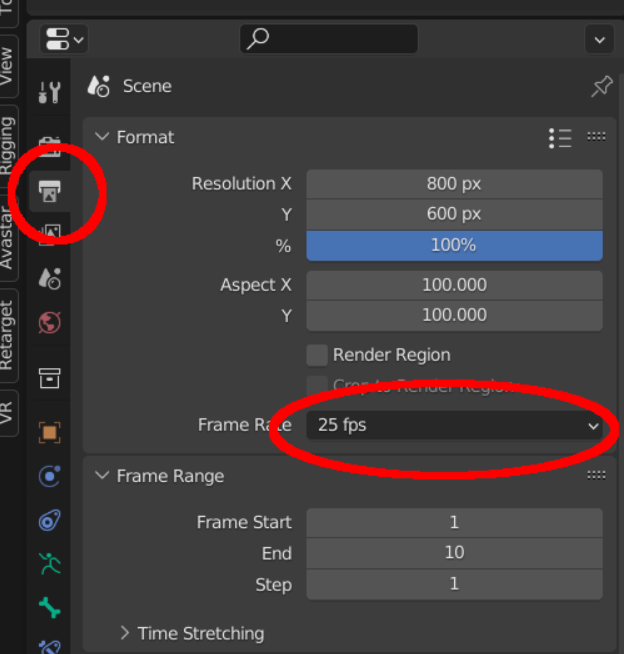Switch to the Rigging sidebar tab
The width and height of the screenshot is (624, 654).
point(7,146)
